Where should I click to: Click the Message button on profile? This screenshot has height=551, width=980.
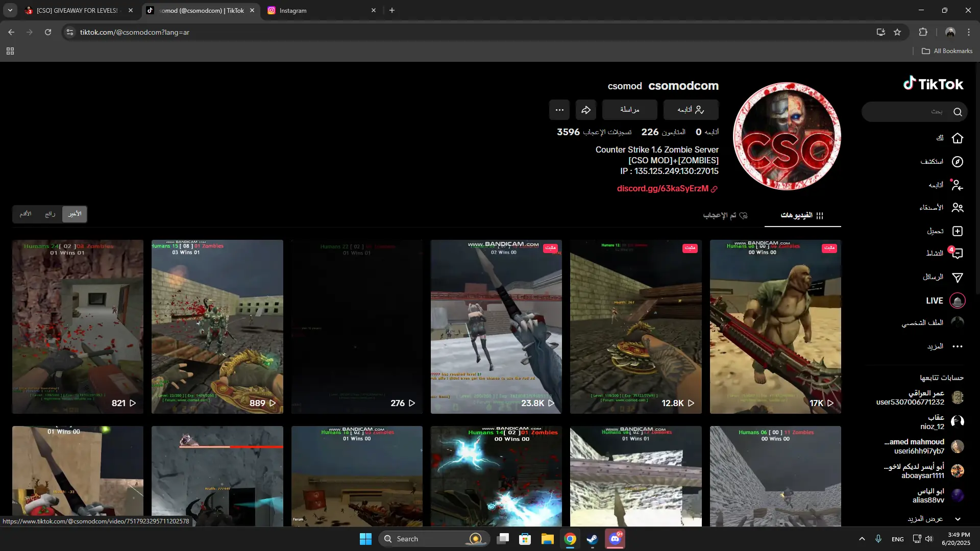[630, 110]
